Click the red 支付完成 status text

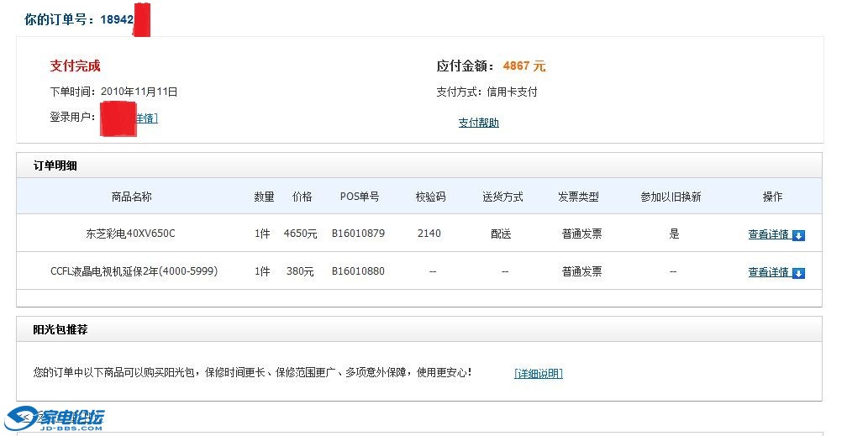tap(75, 66)
